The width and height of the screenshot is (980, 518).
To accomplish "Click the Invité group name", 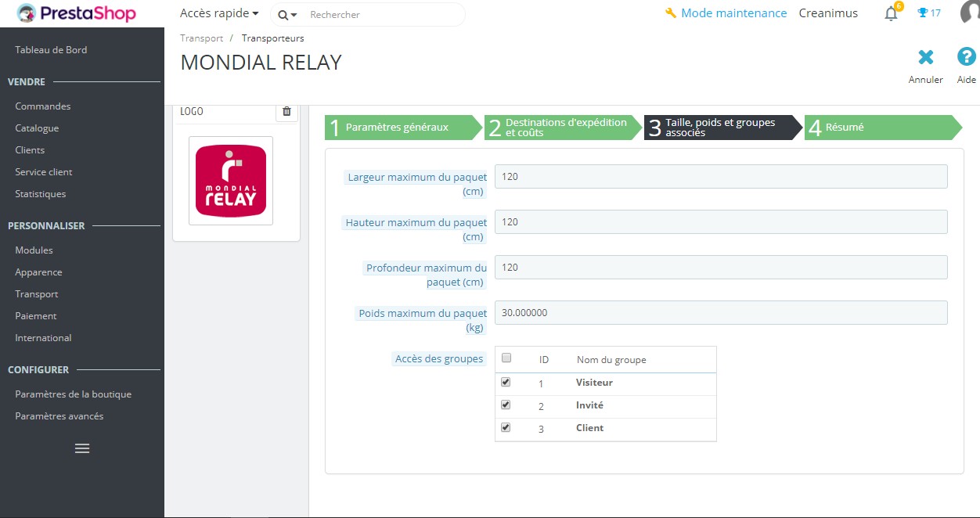I will 589,405.
